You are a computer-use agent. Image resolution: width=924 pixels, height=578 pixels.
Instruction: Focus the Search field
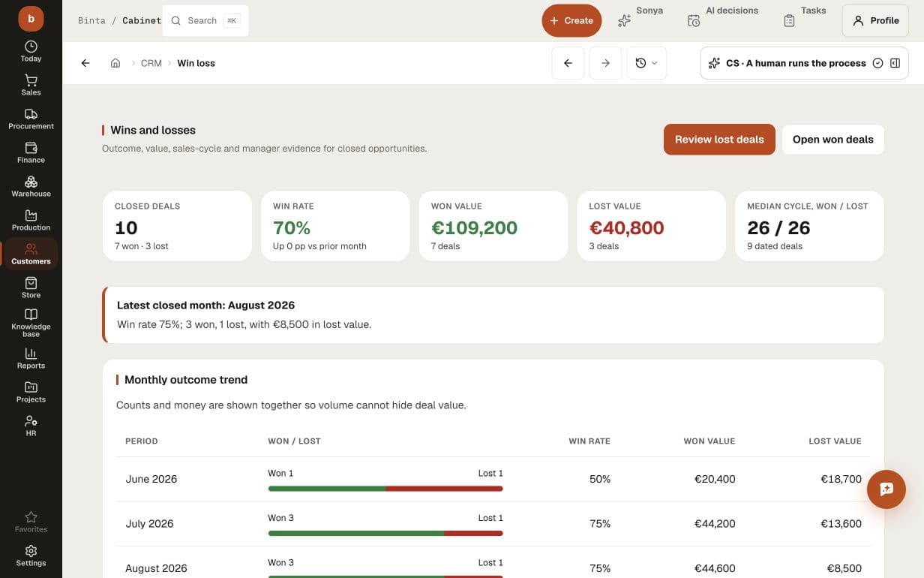205,20
